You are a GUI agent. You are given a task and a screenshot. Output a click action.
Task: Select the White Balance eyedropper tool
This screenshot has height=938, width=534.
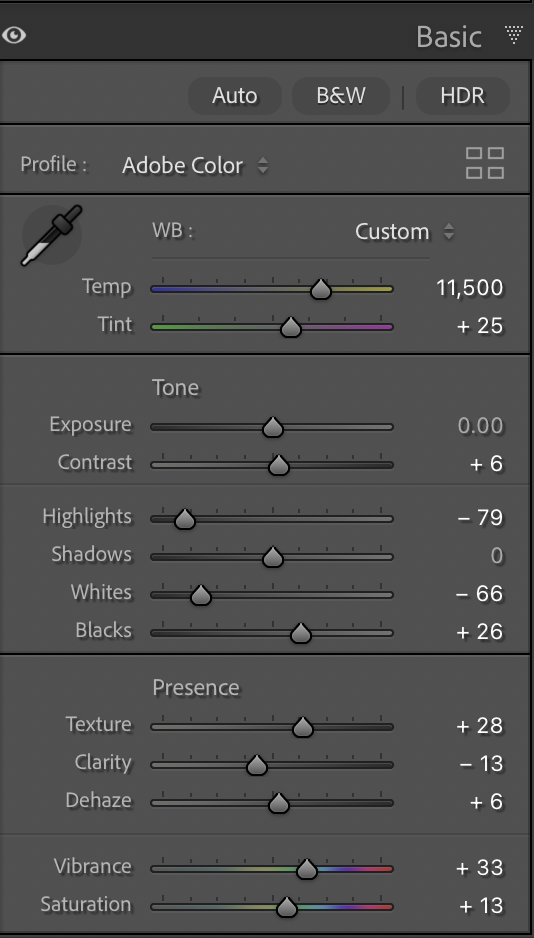pos(51,234)
